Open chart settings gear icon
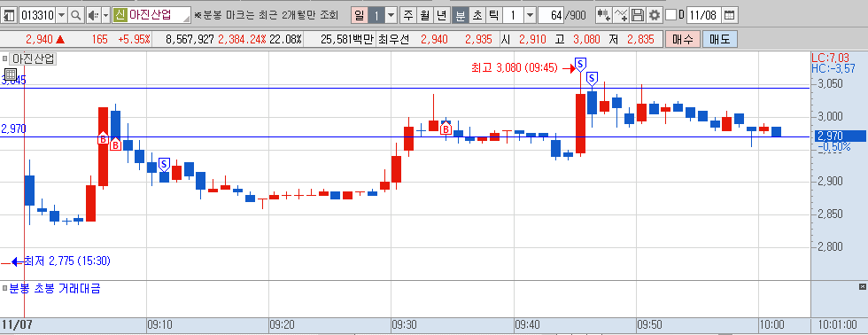Viewport: 868px width, 335px height. [x=655, y=15]
